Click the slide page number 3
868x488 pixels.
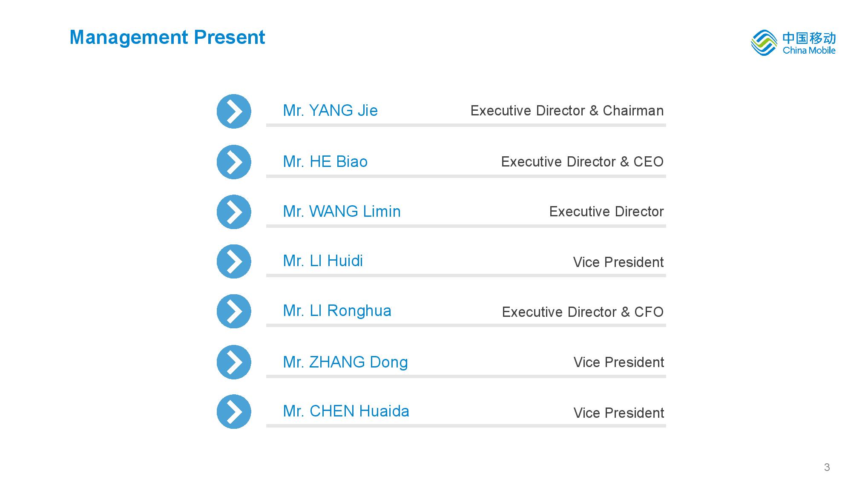(x=827, y=468)
